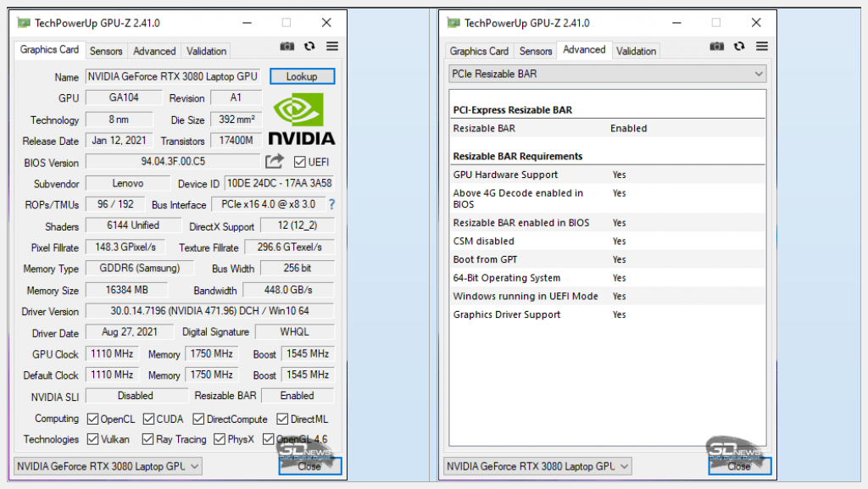Screen dimensions: 868x489
Task: Click the Memory Type GDDR6 (Samsung) field
Action: tap(140, 269)
